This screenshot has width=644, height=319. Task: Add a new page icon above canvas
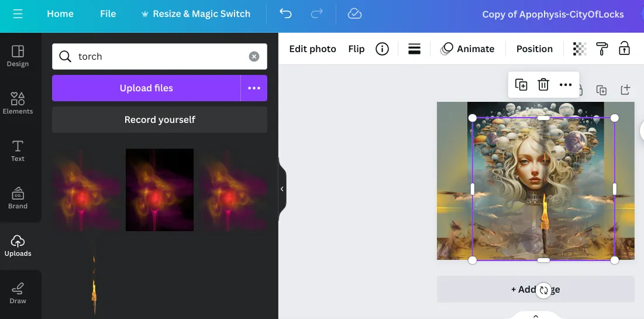tap(625, 90)
